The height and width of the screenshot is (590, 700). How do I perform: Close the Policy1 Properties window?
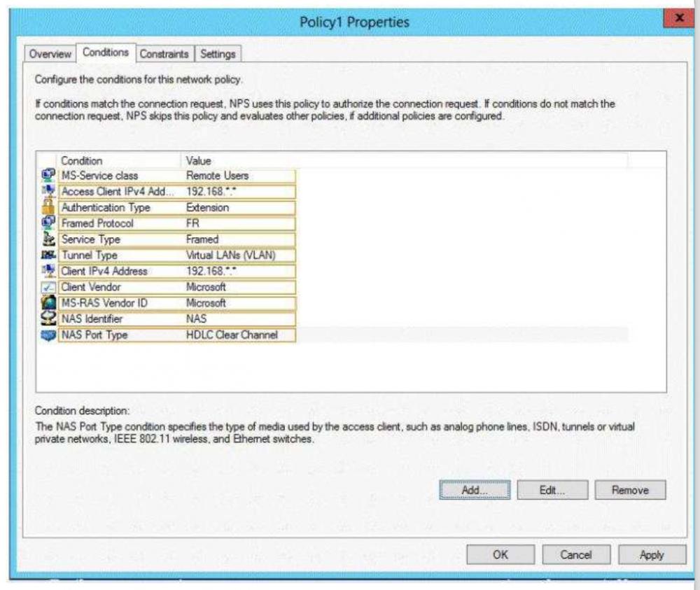[x=679, y=18]
